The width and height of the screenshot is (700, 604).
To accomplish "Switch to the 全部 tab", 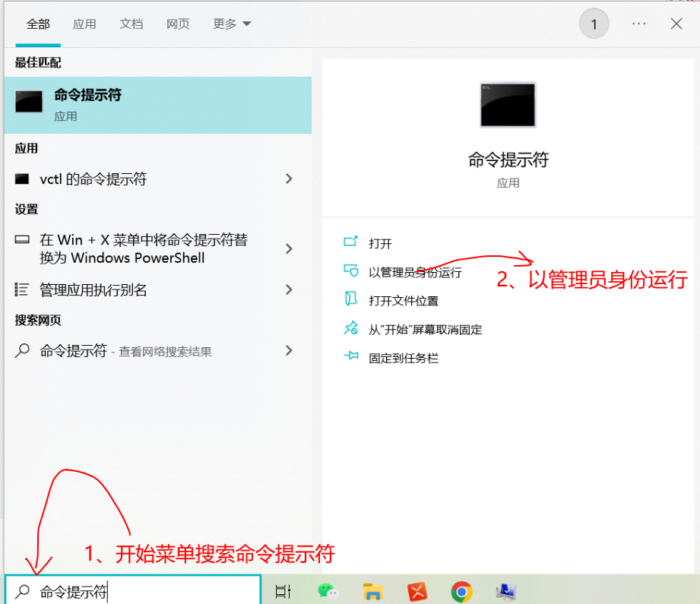I will (x=38, y=24).
